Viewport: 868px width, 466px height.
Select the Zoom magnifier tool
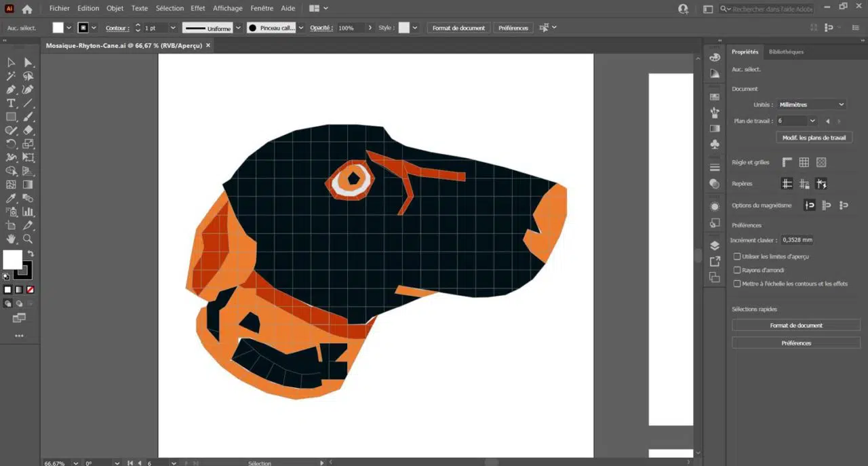[x=28, y=239]
